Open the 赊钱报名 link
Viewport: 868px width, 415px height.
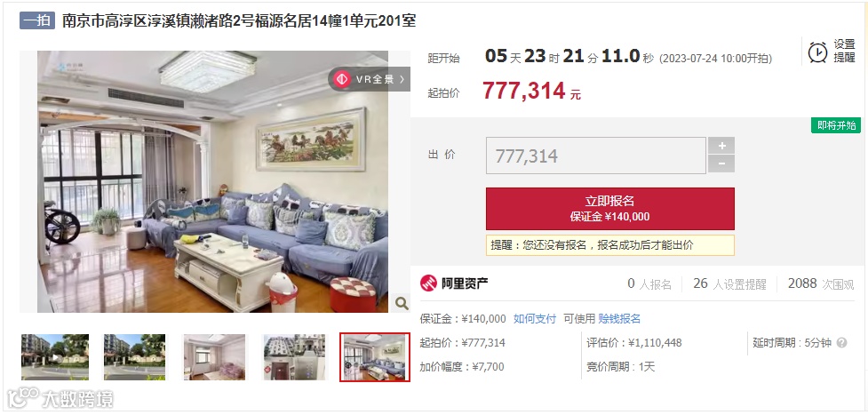[619, 319]
